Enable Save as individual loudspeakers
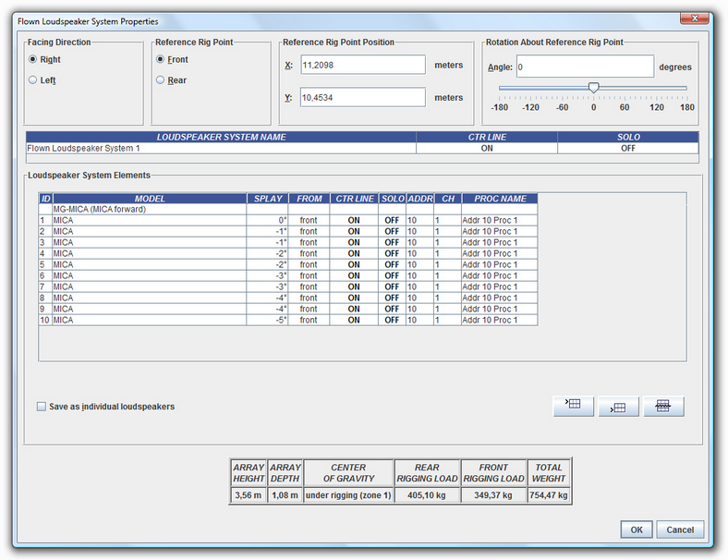 41,407
